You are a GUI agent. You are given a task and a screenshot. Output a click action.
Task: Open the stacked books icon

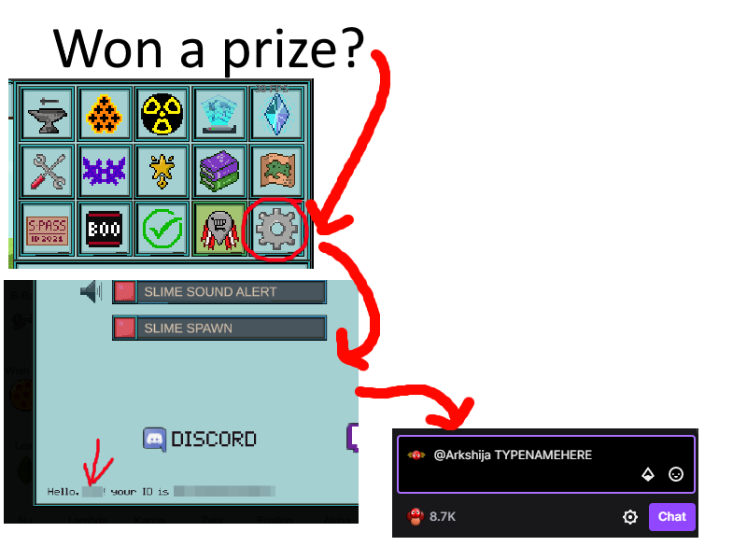tap(219, 172)
